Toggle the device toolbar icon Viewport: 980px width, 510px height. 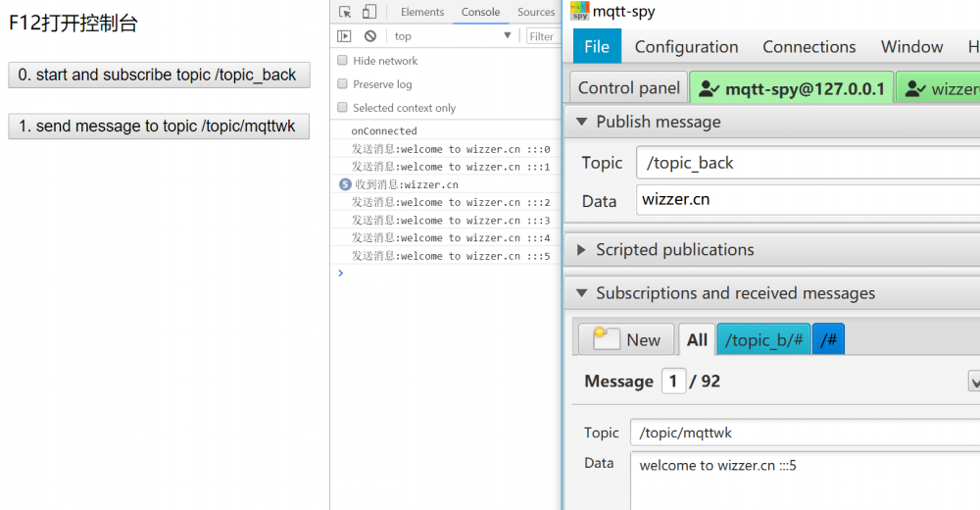click(369, 12)
